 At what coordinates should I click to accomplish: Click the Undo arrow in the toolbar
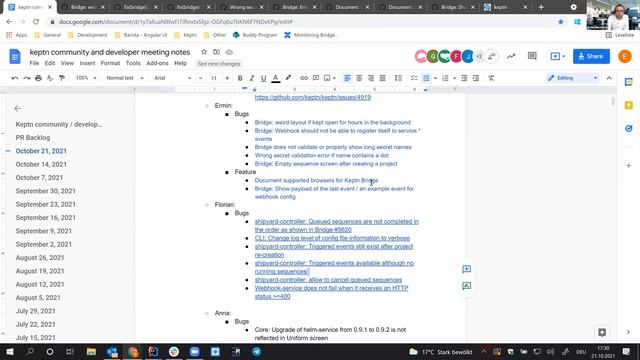coord(15,78)
